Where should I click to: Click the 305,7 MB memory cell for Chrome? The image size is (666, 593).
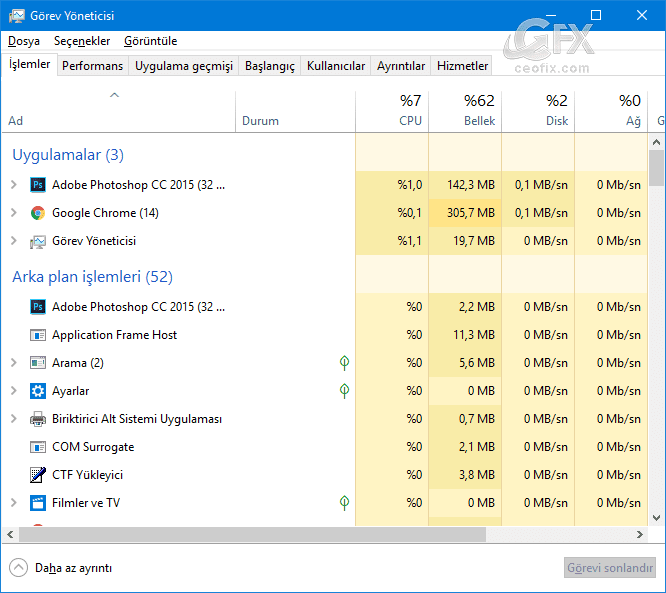tap(465, 213)
